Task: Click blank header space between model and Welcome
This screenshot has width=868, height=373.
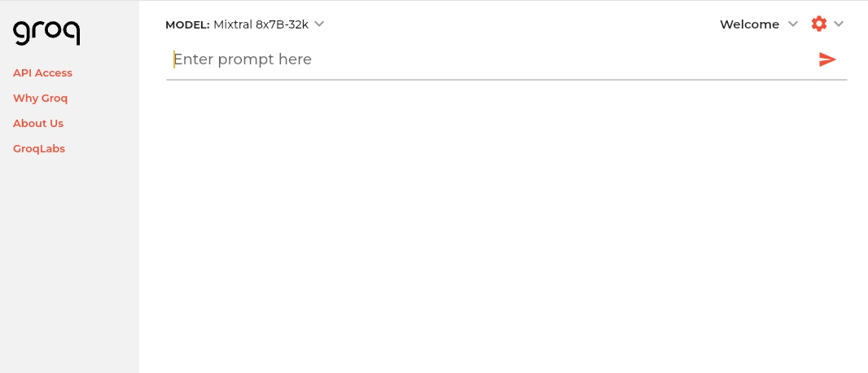Action: (521, 24)
